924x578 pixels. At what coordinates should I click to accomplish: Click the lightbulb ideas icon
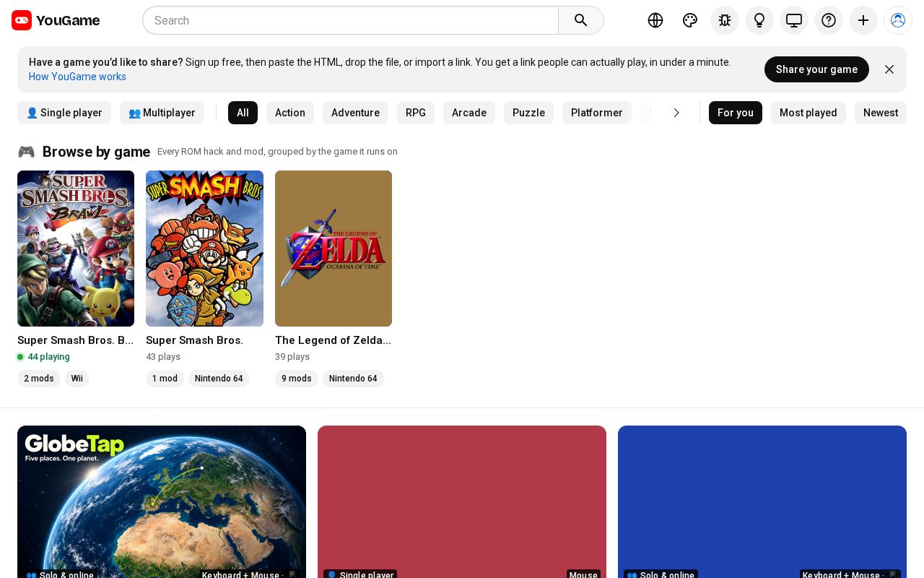point(759,20)
